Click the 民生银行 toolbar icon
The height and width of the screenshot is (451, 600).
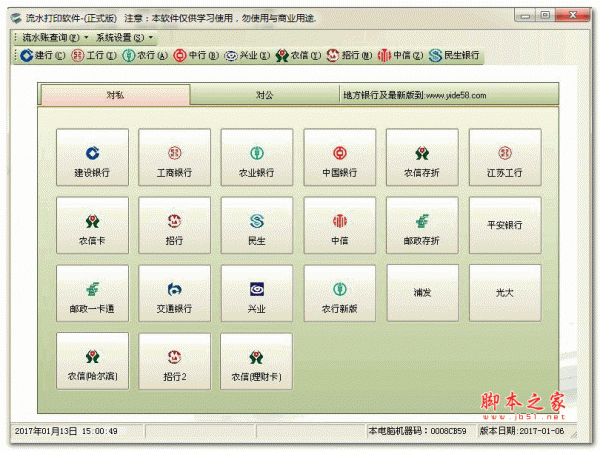tap(454, 55)
